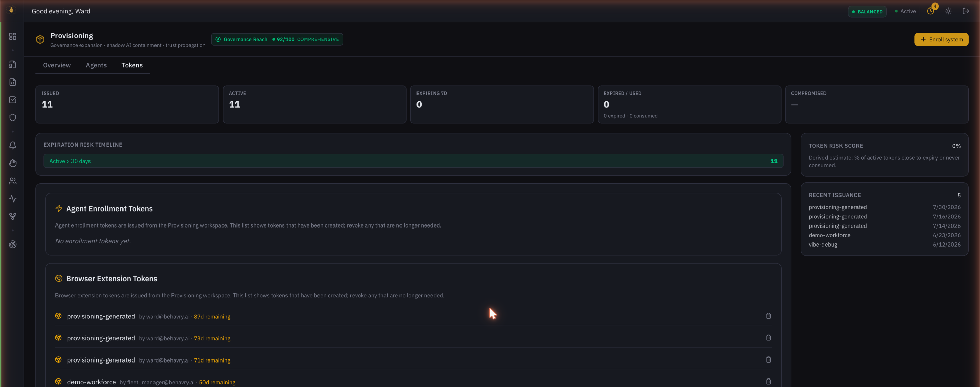Click the provisioning-generated 7/30/2026 issuance entry
980x387 pixels.
[x=884, y=207]
